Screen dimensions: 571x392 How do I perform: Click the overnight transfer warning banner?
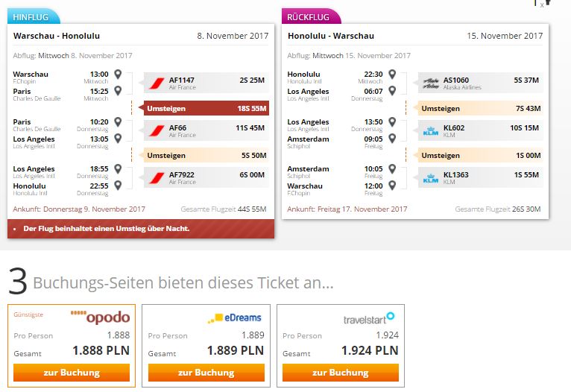(x=141, y=229)
